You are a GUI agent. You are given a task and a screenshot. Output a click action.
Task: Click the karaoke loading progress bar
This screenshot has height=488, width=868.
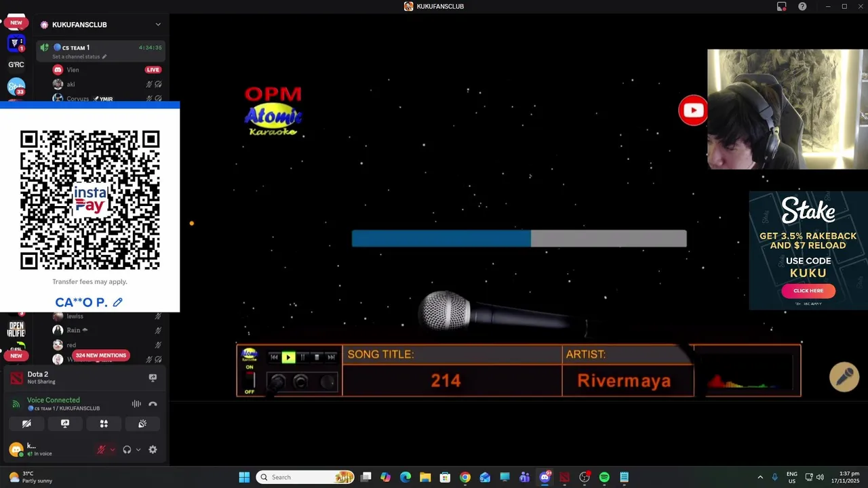pos(519,239)
